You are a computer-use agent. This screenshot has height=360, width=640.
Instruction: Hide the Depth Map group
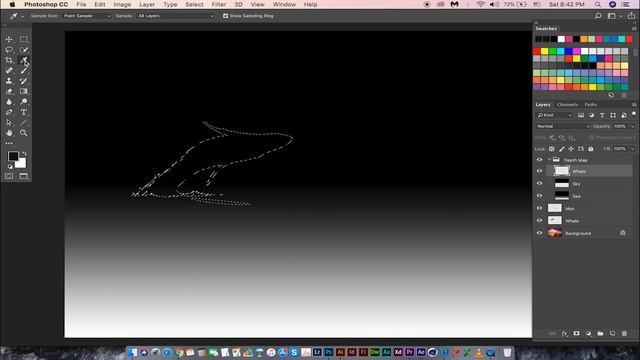[x=540, y=160]
